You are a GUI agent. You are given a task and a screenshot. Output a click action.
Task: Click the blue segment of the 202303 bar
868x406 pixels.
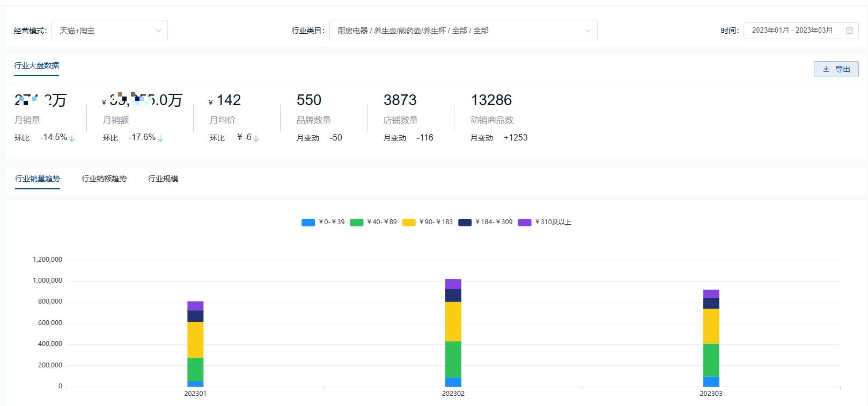(x=711, y=381)
